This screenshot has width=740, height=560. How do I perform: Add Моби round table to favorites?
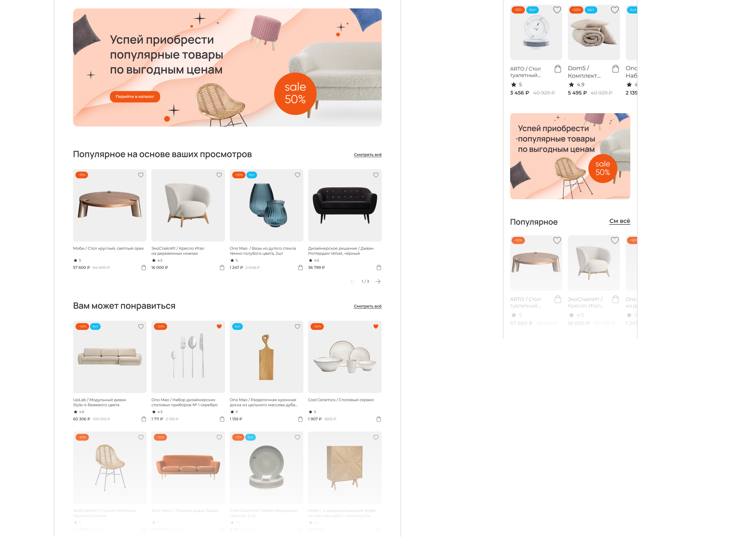tap(141, 175)
